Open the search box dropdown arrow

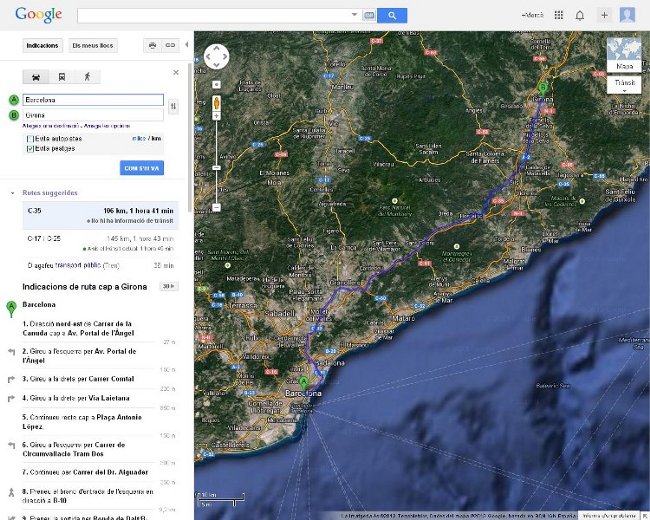coord(354,15)
